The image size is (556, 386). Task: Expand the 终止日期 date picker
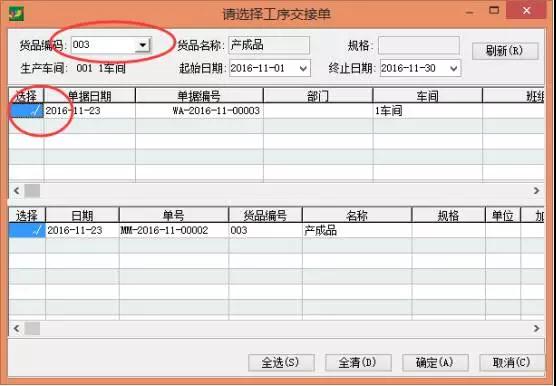click(454, 68)
